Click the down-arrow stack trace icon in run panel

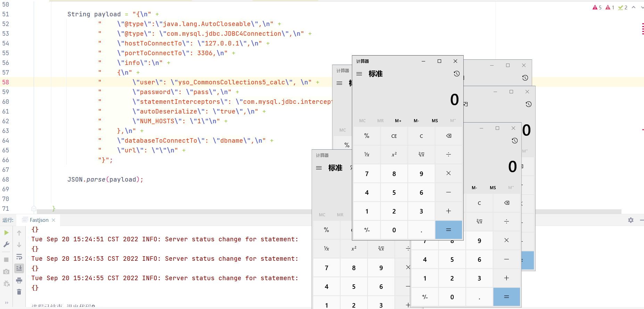[x=19, y=244]
